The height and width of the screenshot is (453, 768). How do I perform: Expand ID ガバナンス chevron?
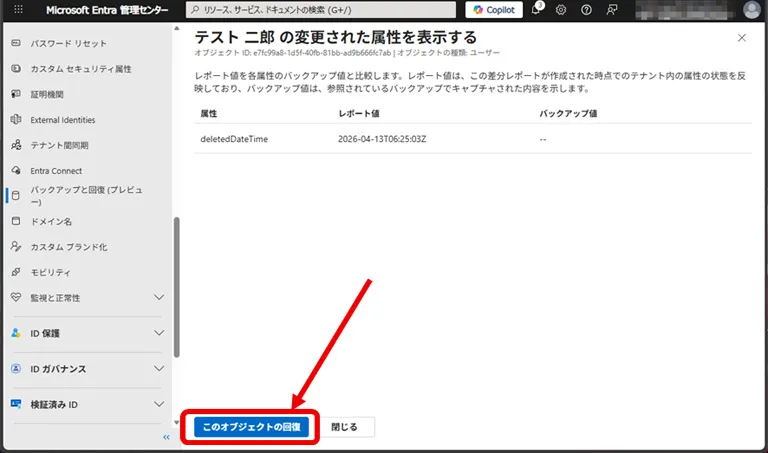pos(159,368)
